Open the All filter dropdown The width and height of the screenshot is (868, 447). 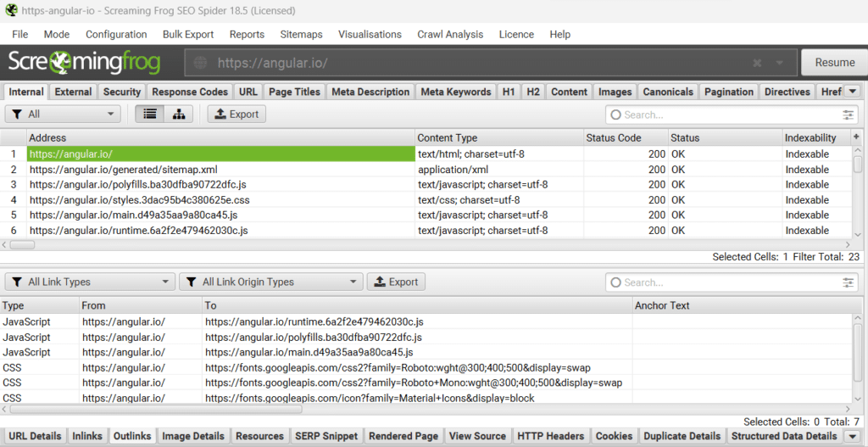[x=63, y=115]
